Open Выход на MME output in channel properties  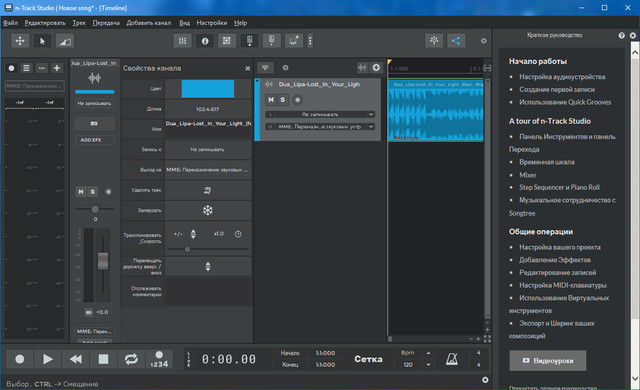coord(208,170)
